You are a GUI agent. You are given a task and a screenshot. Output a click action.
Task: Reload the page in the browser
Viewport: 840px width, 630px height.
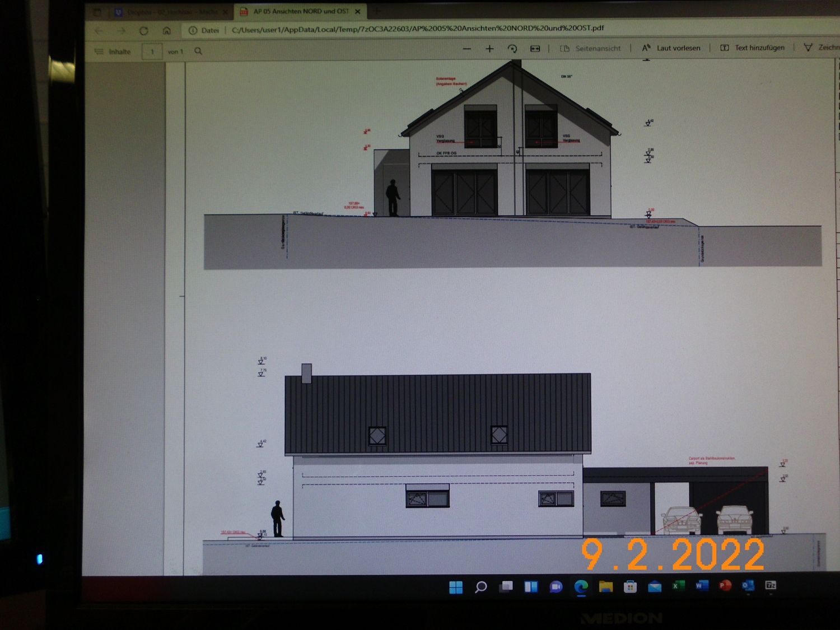(144, 31)
